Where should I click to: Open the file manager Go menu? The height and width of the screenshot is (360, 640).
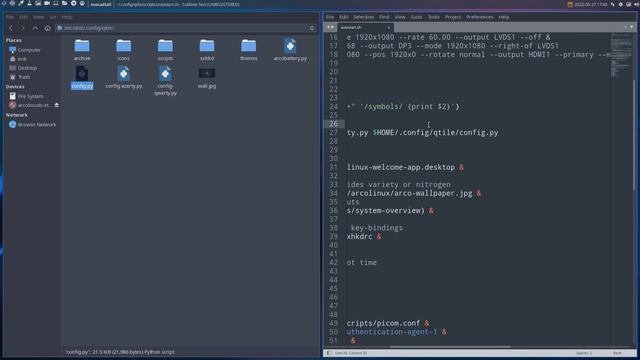click(x=53, y=17)
